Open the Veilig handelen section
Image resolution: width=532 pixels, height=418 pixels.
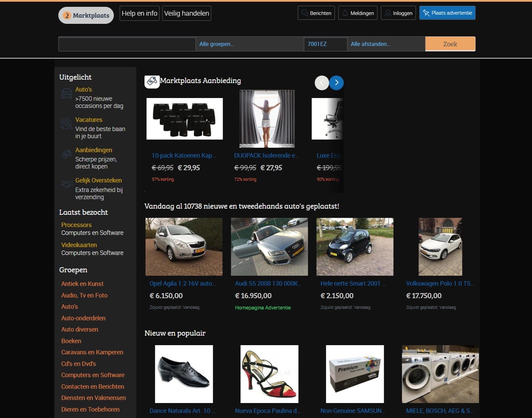point(186,13)
